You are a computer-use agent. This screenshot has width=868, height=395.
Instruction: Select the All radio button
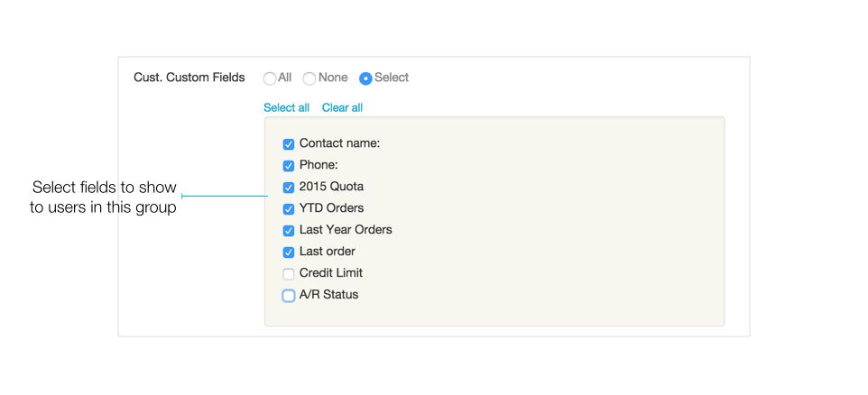[270, 78]
